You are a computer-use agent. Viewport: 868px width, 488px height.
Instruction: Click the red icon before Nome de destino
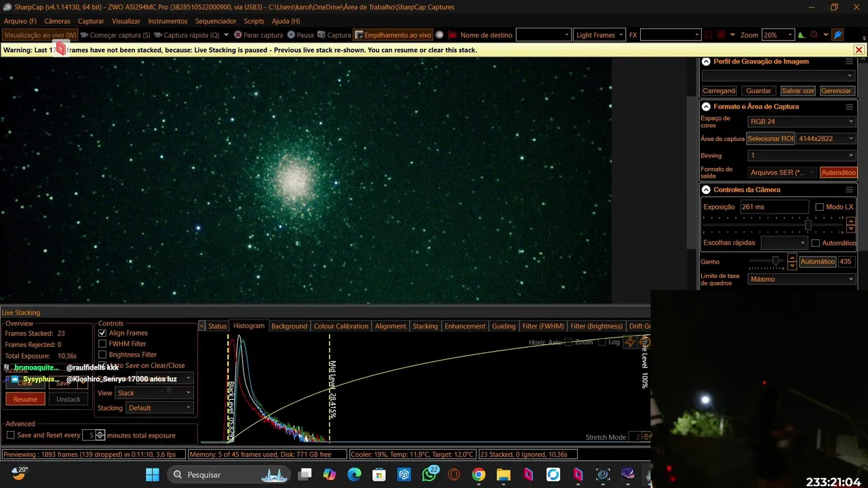[x=452, y=35]
